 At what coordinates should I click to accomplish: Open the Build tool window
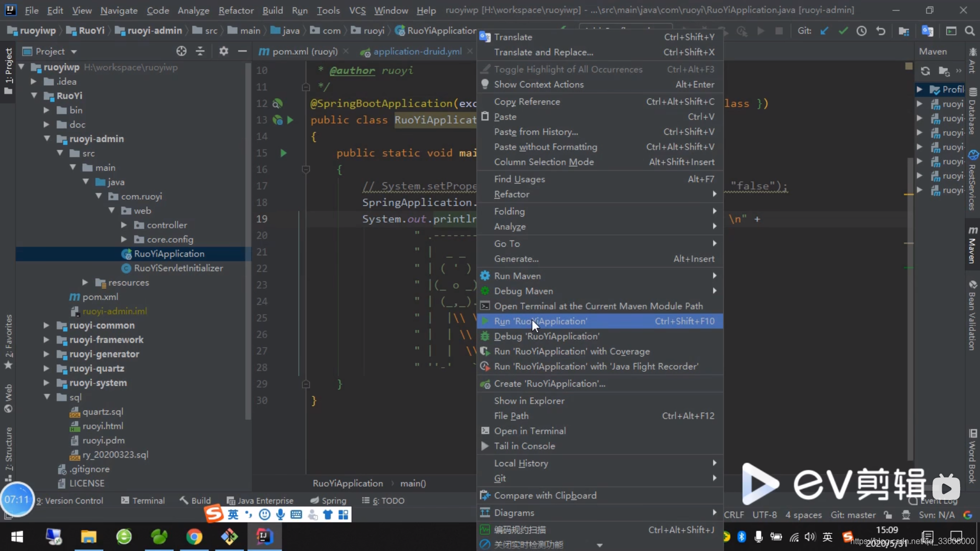pos(195,500)
